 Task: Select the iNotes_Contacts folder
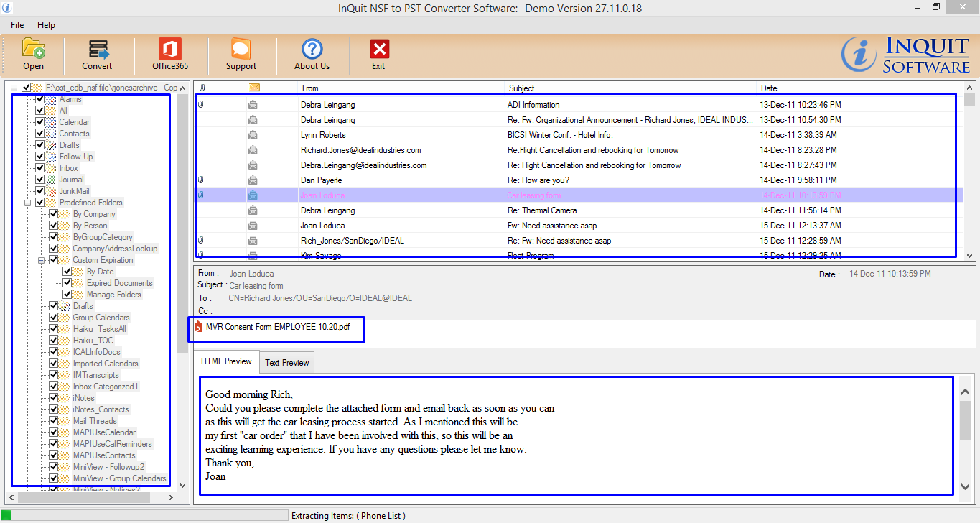point(101,409)
